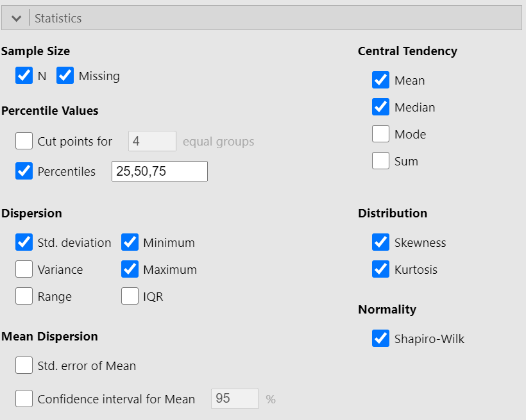Disable the Percentiles checkbox

[x=24, y=171]
